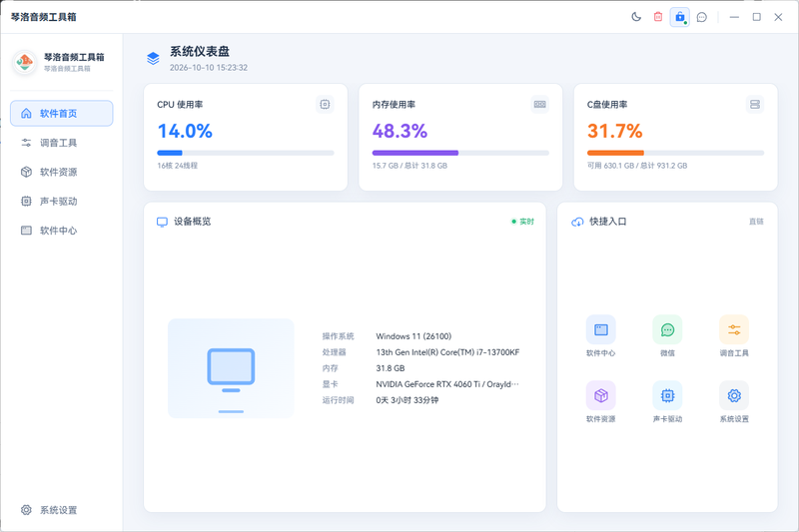Screen dimensions: 799x532
Task: Click the 快捷入口 panel title
Action: pyautogui.click(x=608, y=222)
